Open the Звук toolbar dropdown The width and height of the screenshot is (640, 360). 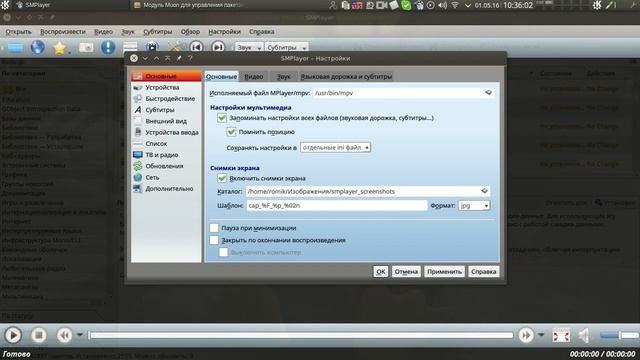click(249, 47)
